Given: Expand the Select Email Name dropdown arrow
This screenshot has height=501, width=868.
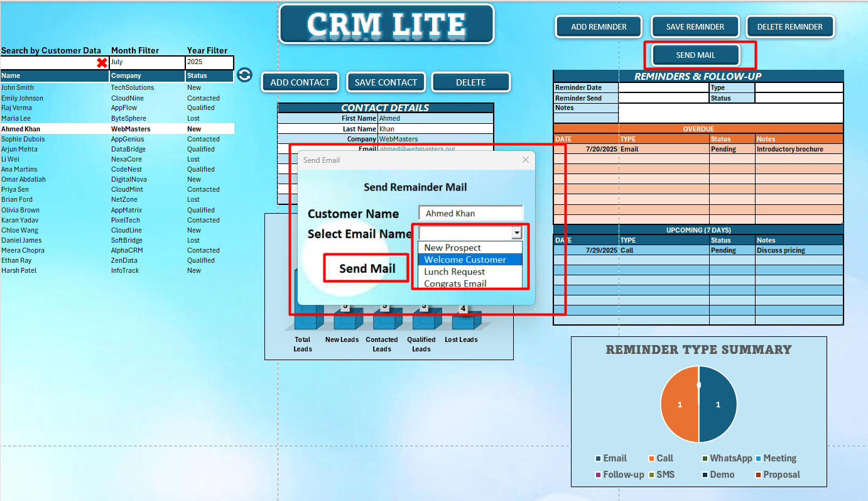Looking at the screenshot, I should pos(516,233).
